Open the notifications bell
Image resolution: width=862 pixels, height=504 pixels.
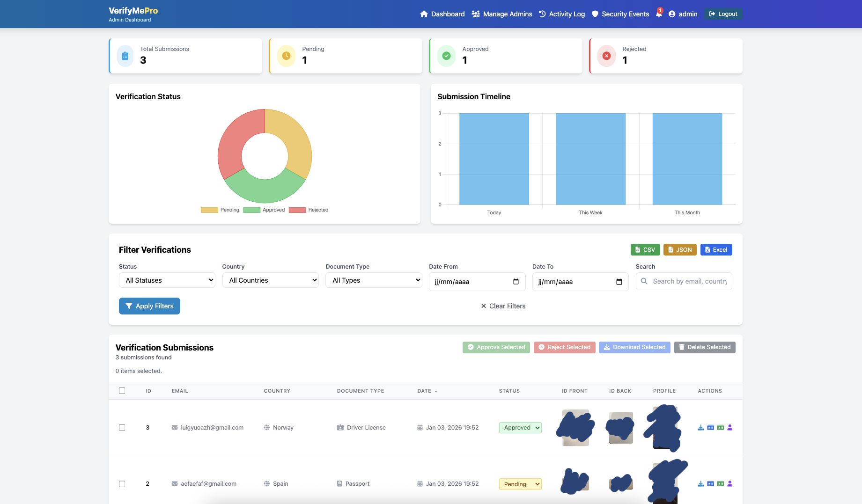(659, 14)
